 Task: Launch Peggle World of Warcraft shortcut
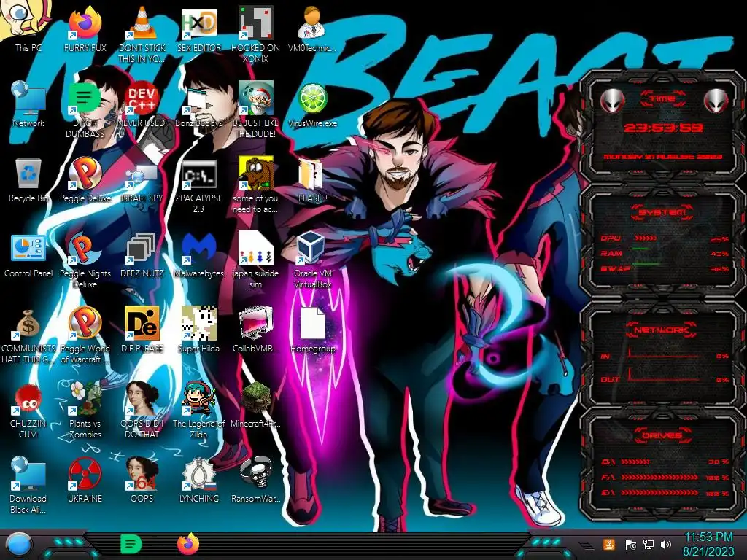[85, 335]
